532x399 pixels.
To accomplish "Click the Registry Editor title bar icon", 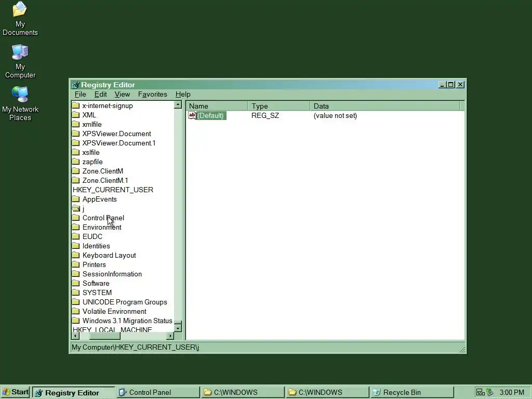I will [75, 85].
